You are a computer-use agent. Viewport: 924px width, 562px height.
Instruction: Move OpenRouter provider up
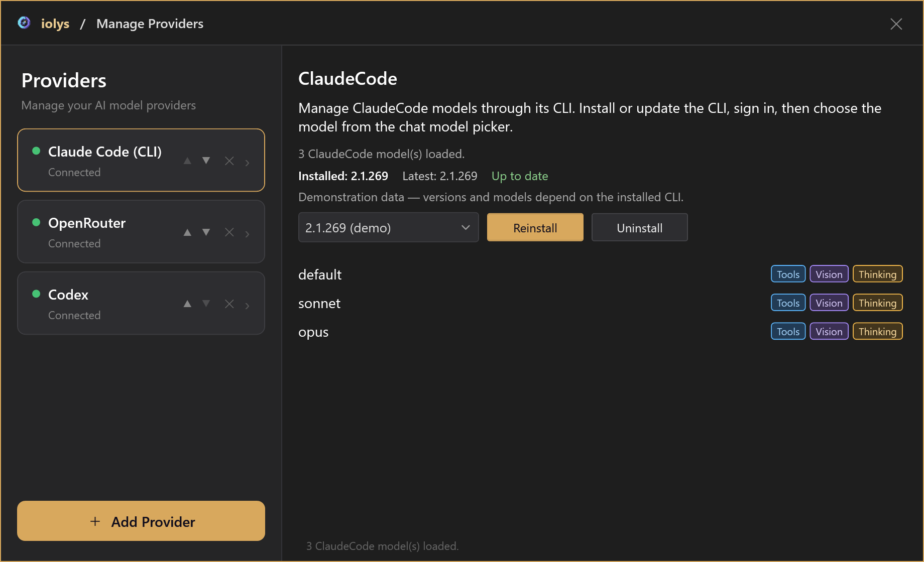coord(187,232)
